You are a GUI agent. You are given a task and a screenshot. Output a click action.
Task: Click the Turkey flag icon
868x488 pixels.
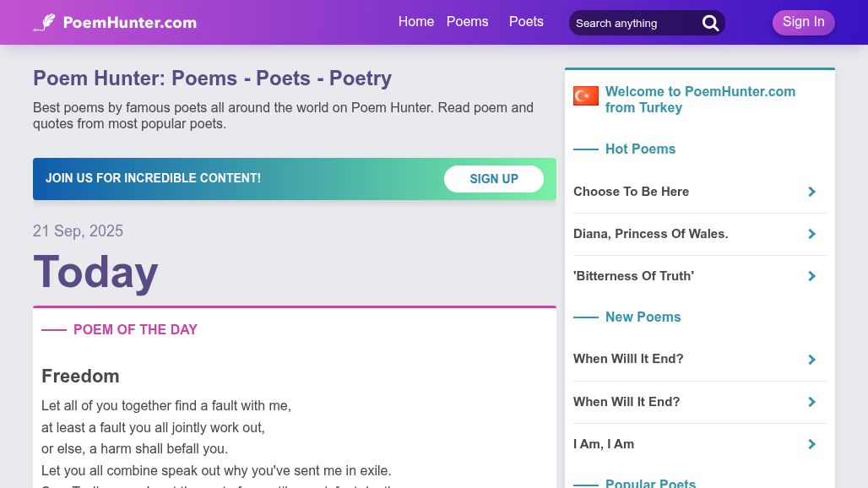(585, 96)
